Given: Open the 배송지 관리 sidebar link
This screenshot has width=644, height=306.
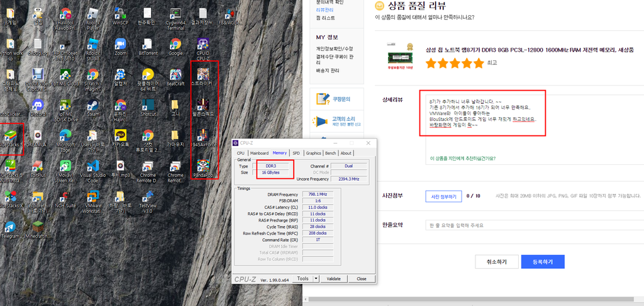Looking at the screenshot, I should point(328,71).
